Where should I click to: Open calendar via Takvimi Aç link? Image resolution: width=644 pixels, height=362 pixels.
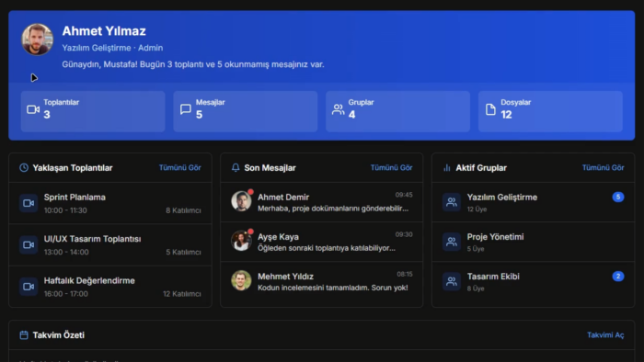pyautogui.click(x=605, y=335)
